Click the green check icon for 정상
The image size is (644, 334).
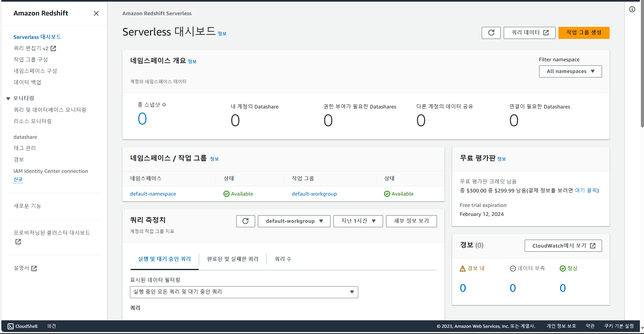tap(563, 269)
